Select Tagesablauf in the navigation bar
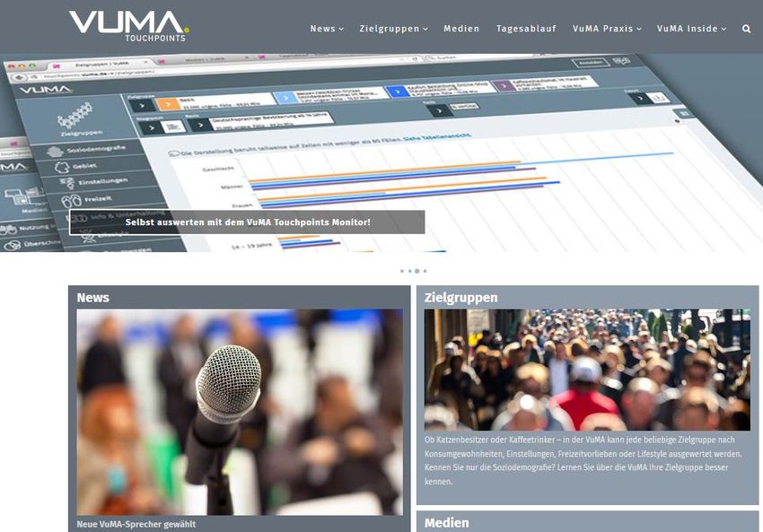The height and width of the screenshot is (532, 763). [x=526, y=29]
